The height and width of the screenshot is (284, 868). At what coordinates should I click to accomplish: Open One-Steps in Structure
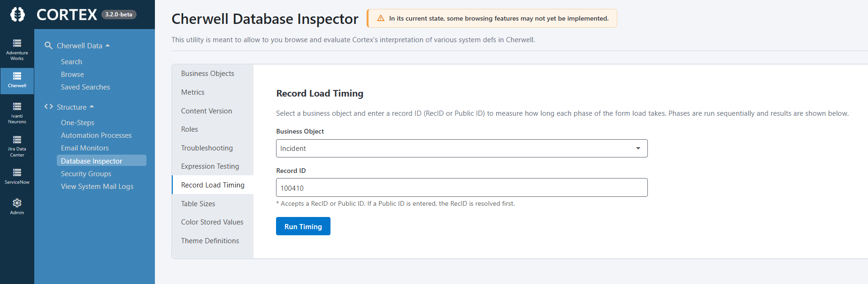[x=77, y=123]
